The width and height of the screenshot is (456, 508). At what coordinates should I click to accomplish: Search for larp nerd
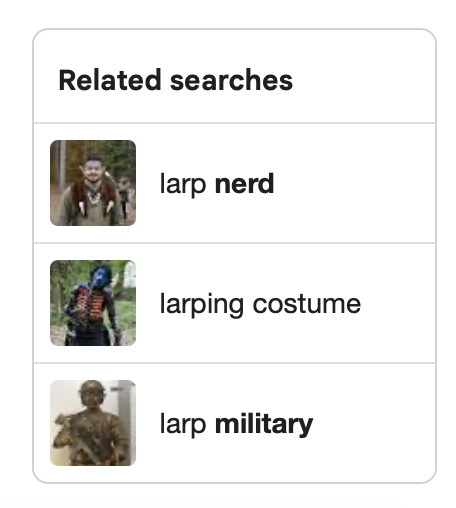tap(217, 184)
